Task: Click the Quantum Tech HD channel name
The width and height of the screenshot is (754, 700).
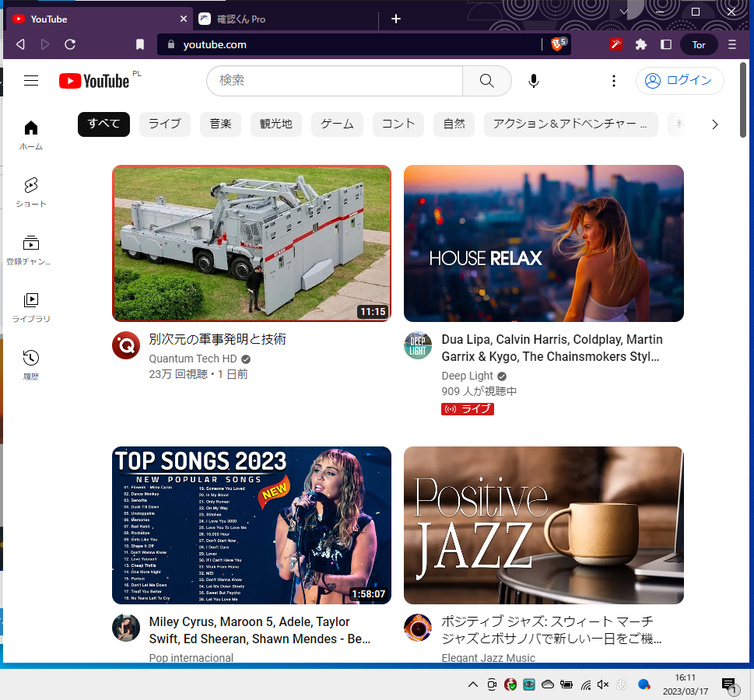Action: [193, 359]
